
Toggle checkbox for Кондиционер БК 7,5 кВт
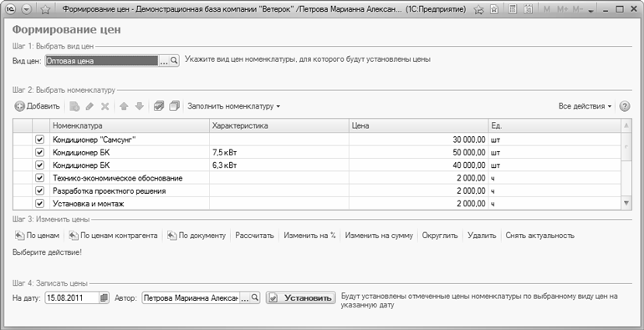pyautogui.click(x=39, y=153)
